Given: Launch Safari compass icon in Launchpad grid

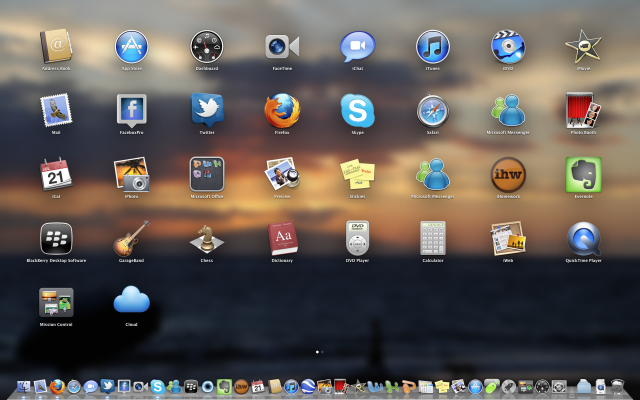Looking at the screenshot, I should tap(433, 111).
